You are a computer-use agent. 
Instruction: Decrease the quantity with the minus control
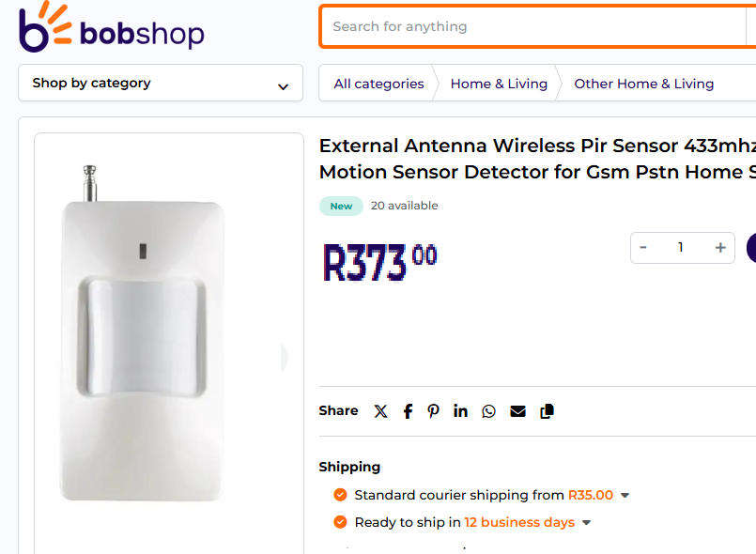point(642,247)
